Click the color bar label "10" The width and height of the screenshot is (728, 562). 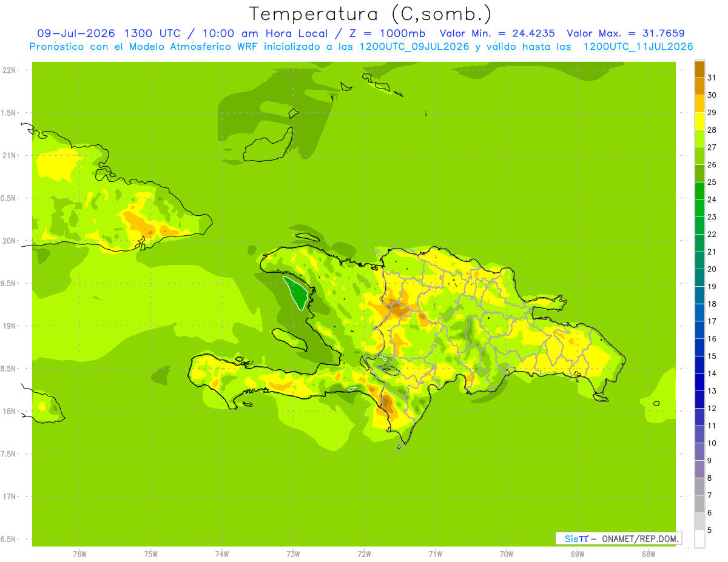click(712, 443)
